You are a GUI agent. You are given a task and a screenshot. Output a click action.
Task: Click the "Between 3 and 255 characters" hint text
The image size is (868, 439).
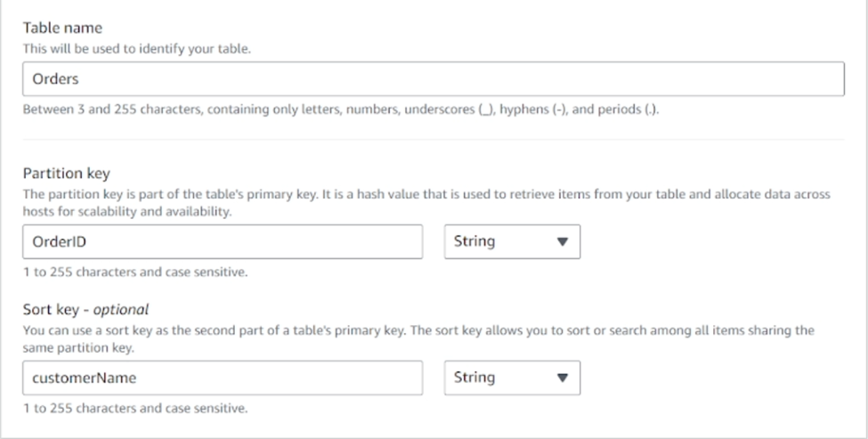(341, 110)
